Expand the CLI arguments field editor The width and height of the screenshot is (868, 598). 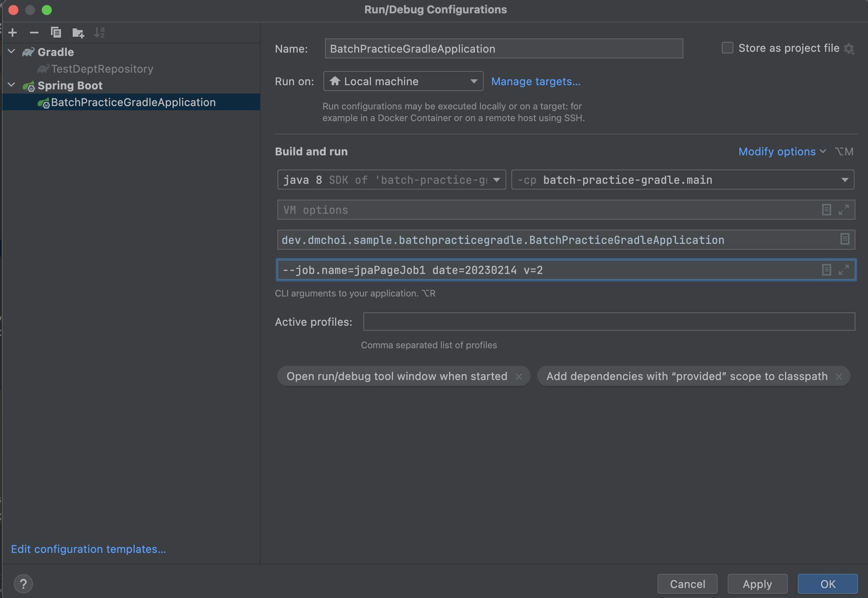844,270
